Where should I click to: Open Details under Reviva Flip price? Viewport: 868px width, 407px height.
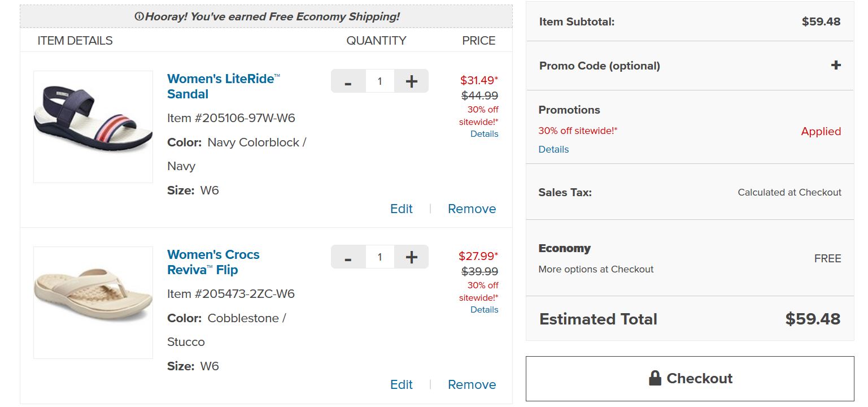click(x=485, y=310)
